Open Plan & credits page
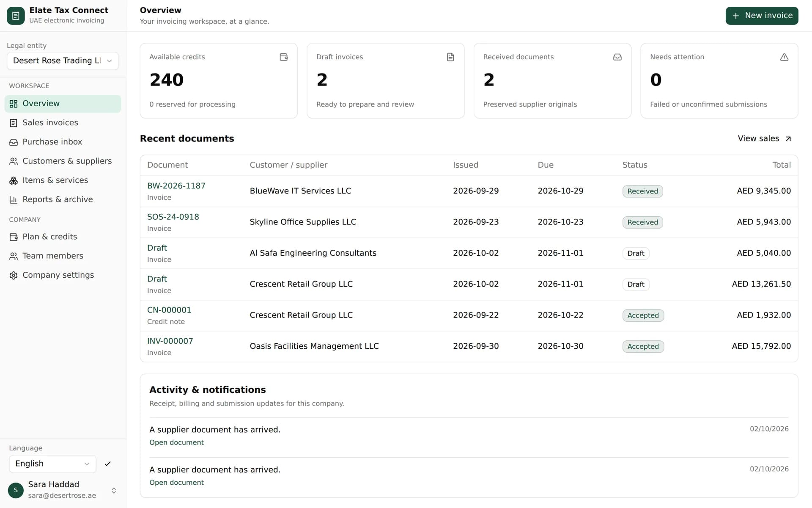812x508 pixels. click(x=63, y=237)
